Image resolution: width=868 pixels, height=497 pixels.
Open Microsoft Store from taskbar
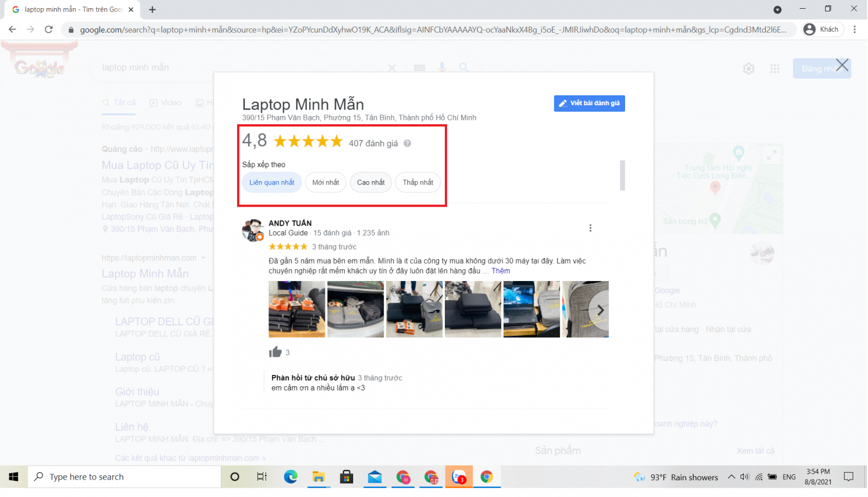[347, 477]
